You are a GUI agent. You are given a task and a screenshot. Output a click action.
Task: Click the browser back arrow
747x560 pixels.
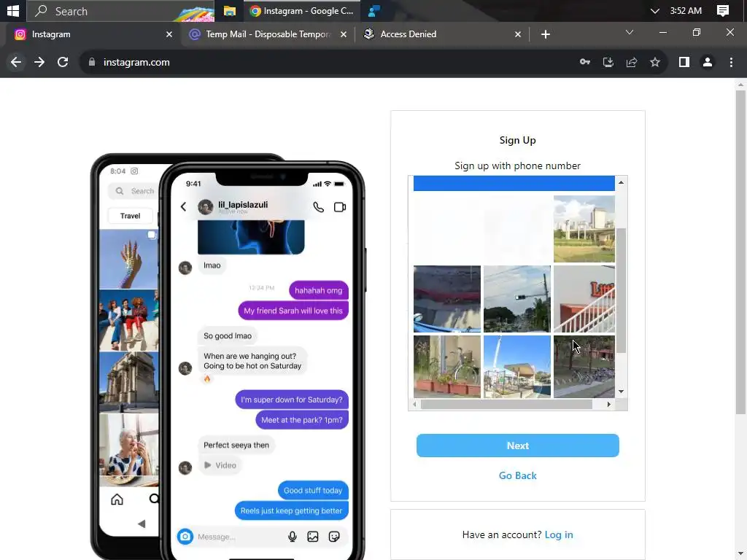[x=16, y=62]
